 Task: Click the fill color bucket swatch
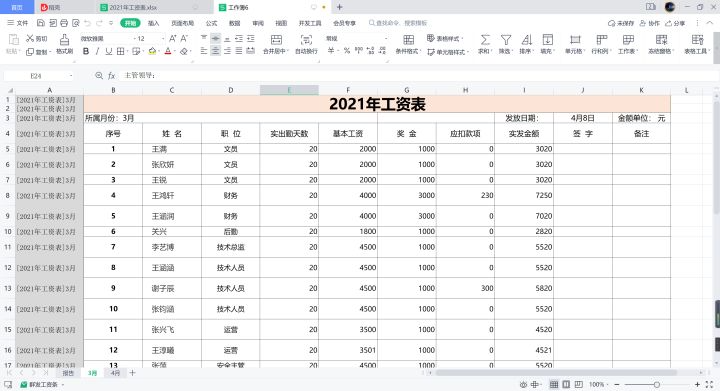pos(152,51)
